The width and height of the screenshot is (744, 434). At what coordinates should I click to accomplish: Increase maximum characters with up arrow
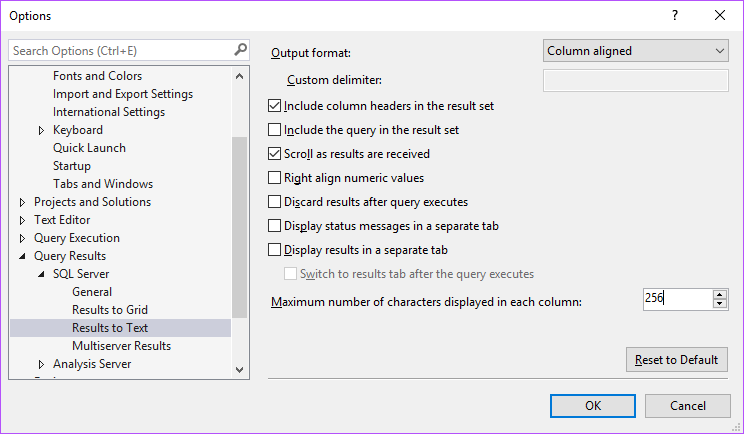[720, 294]
